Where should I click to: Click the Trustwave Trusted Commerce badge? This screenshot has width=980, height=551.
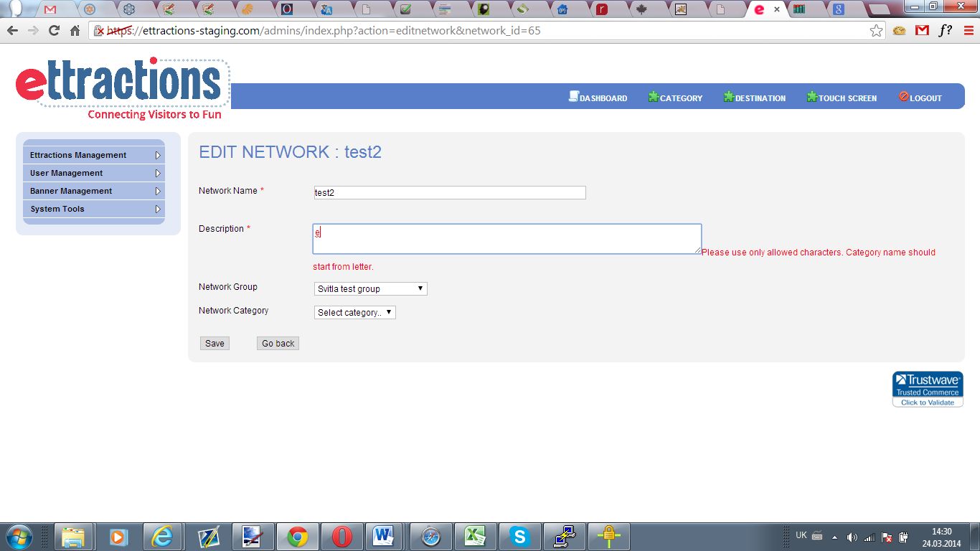[928, 389]
